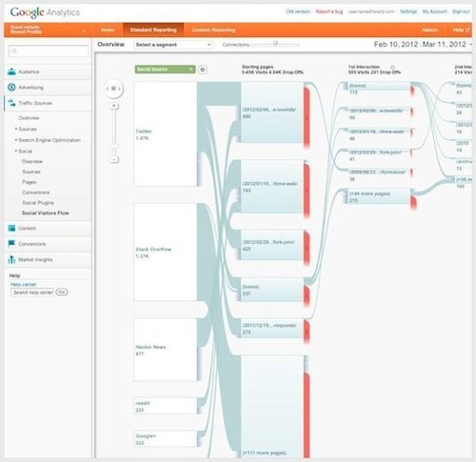Open the Select a segment dropdown
Image resolution: width=476 pixels, height=462 pixels.
click(173, 45)
